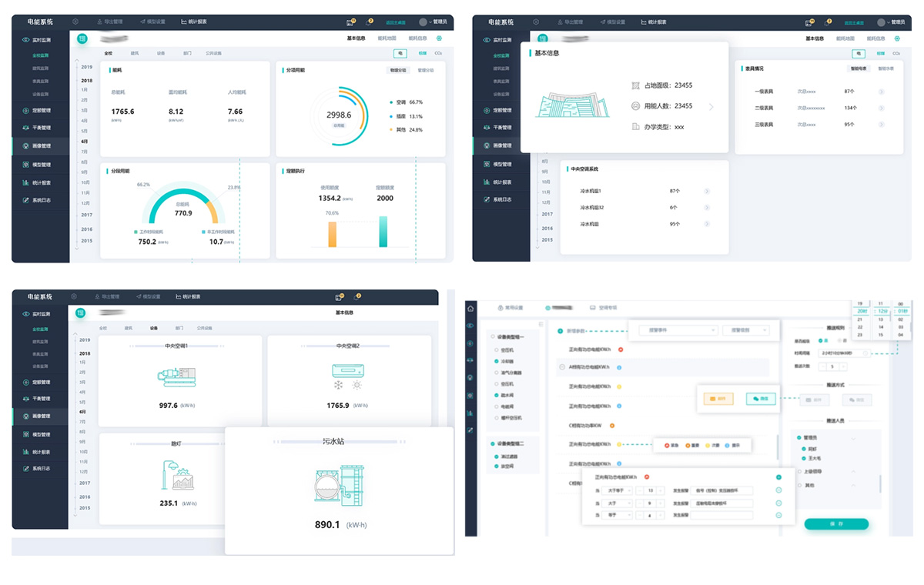This screenshot has height=585, width=924.
Task: Click the green plus icon beside 新增参数
Action: 560,331
